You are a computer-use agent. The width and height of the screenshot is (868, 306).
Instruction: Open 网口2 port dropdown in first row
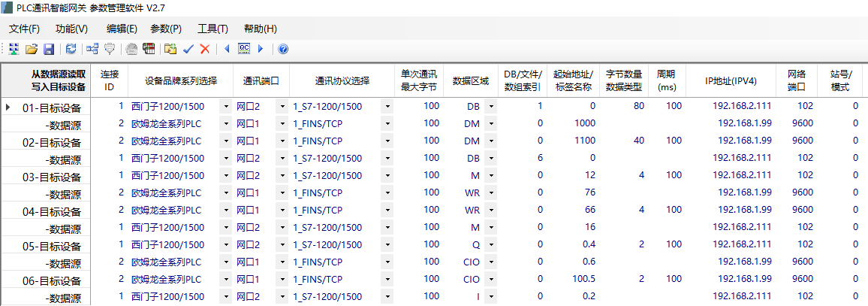[282, 107]
